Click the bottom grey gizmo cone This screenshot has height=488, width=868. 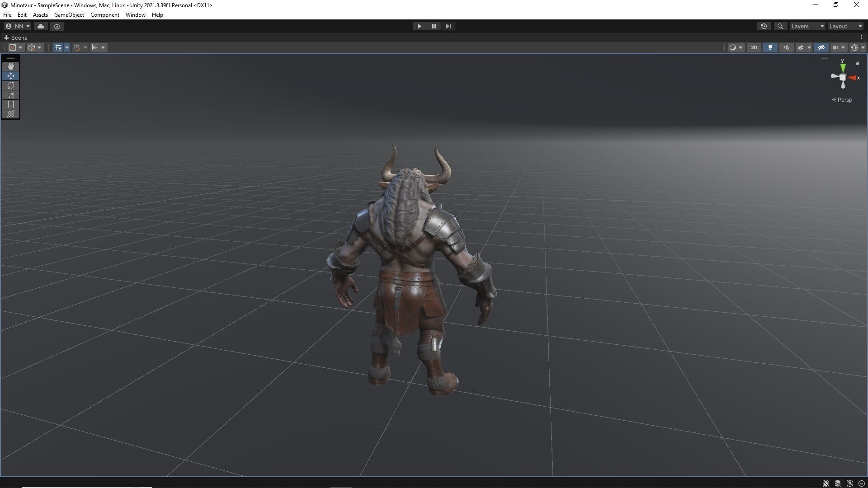(x=843, y=85)
